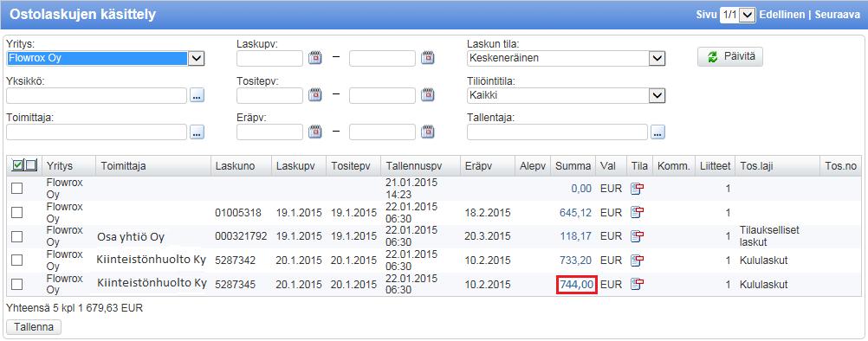Tick checkbox for invoice 01005318
The height and width of the screenshot is (341, 868).
(17, 212)
